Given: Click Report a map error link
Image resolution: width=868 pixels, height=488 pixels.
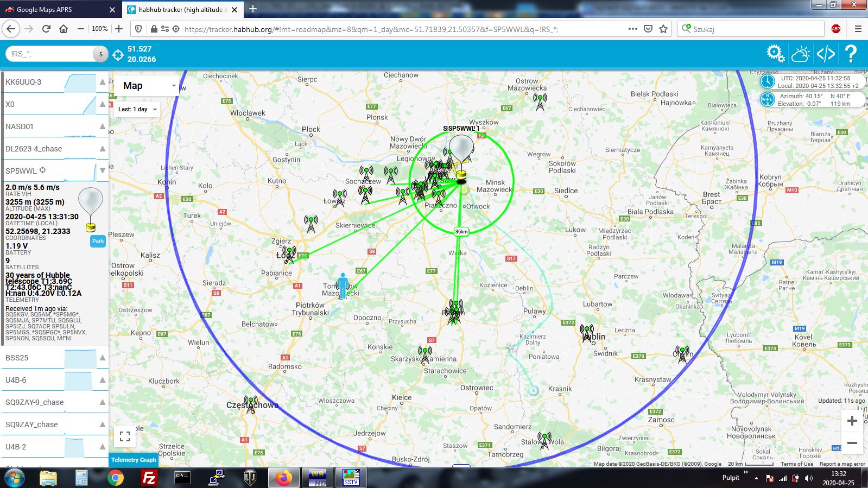Looking at the screenshot, I should tap(842, 464).
